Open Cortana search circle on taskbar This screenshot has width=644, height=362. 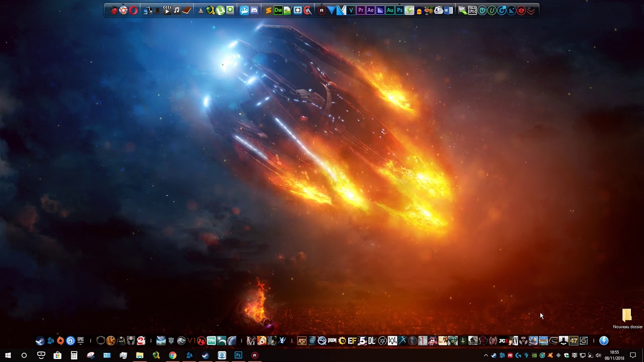24,355
